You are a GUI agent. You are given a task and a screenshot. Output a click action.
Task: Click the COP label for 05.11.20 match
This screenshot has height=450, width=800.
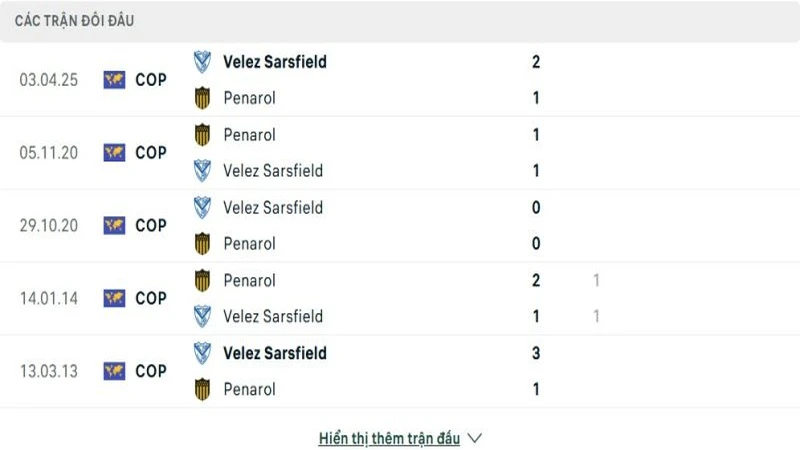[151, 153]
